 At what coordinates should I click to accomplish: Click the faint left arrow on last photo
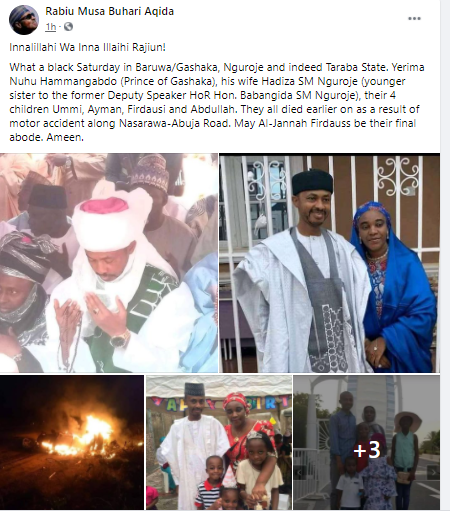click(299, 472)
